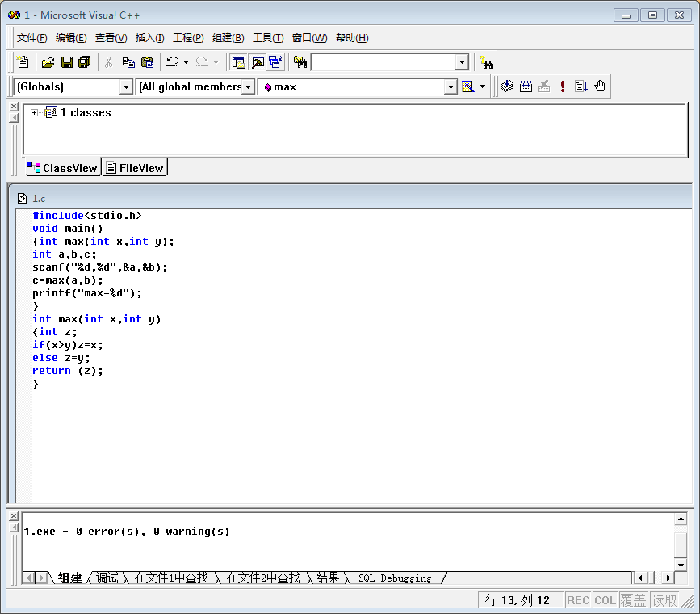Click the Undo arrow icon
The image size is (700, 614).
point(172,61)
